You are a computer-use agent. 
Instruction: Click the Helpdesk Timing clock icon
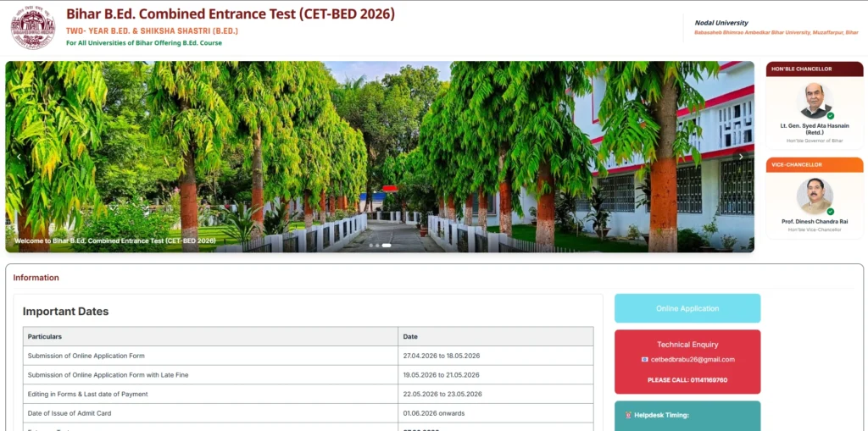pos(628,415)
